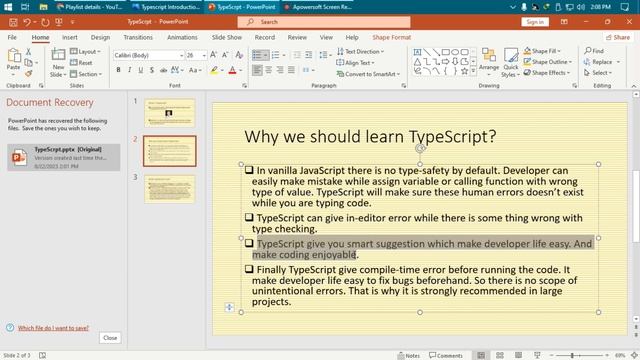Align text right in paragraph group
This screenshot has height=360, width=640.
(x=280, y=70)
